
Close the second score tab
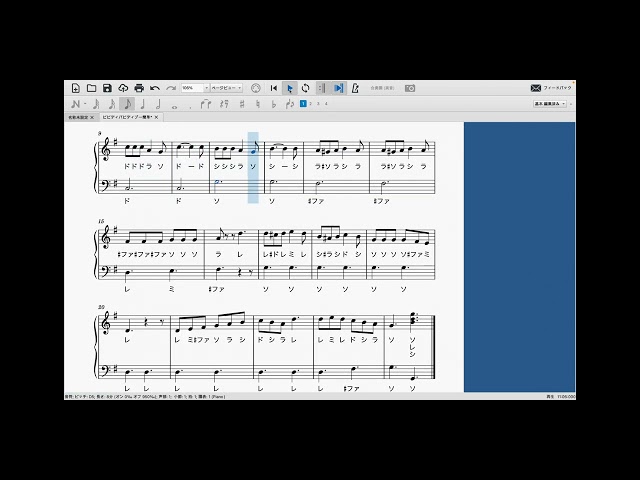pos(156,118)
